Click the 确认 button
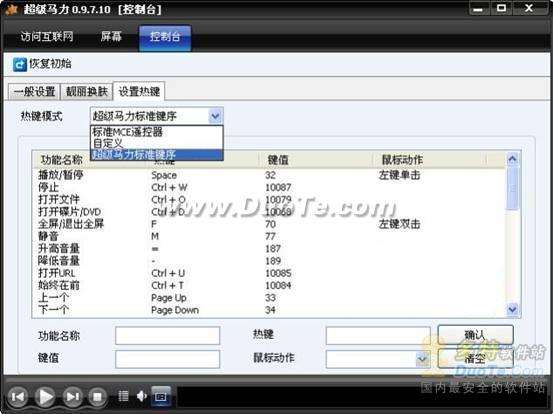The height and width of the screenshot is (414, 553). point(475,334)
